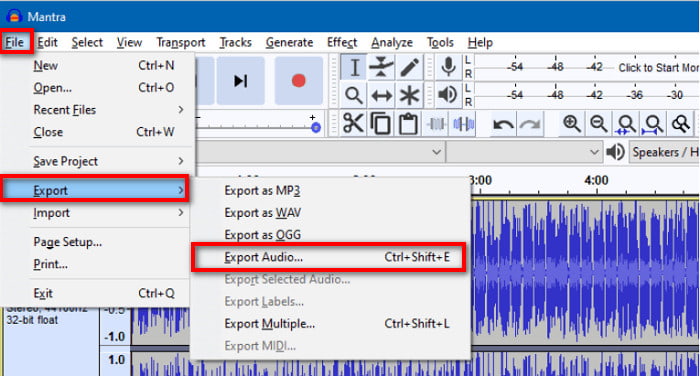Click the Skip to End button
The height and width of the screenshot is (376, 700).
click(x=241, y=81)
